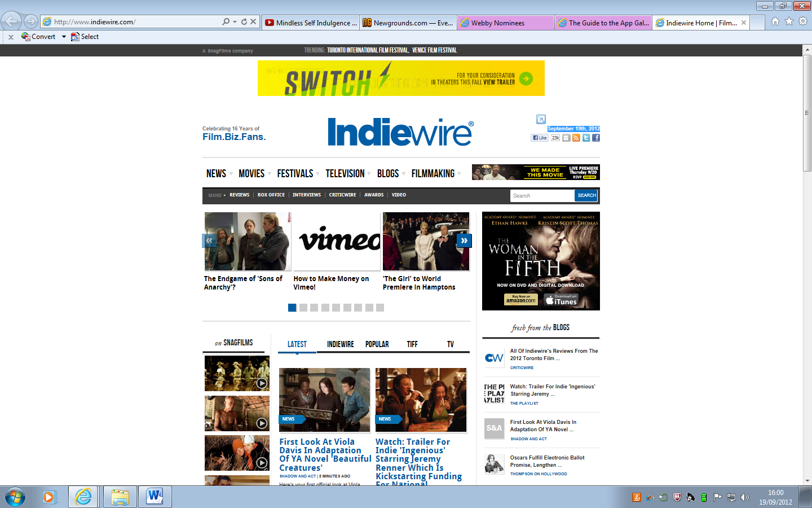Open Windows Explorer folder on the taskbar
This screenshot has height=508, width=812.
point(120,497)
